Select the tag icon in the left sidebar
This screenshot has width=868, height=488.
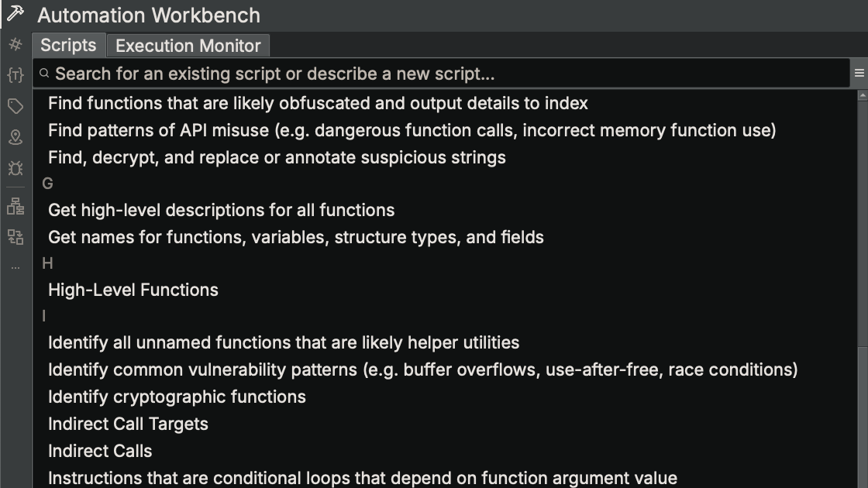(x=14, y=106)
